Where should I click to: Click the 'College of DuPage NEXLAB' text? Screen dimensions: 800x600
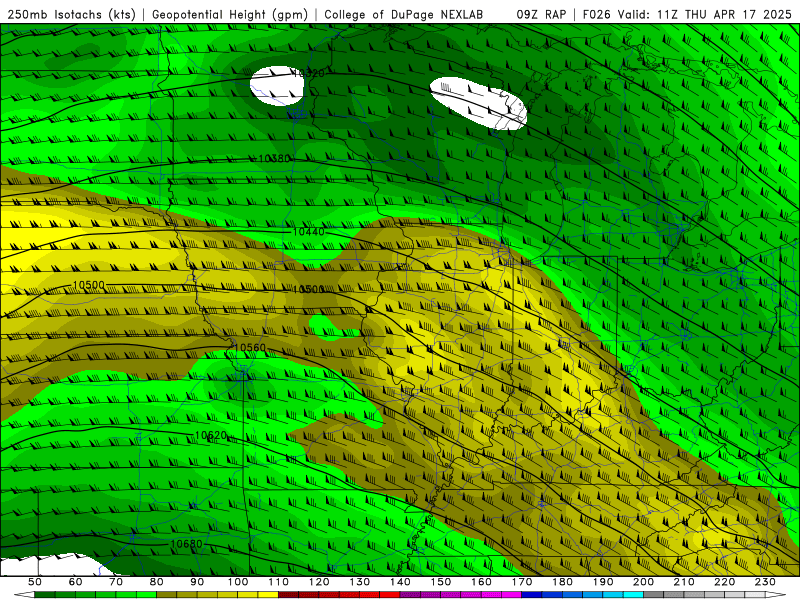(x=404, y=14)
